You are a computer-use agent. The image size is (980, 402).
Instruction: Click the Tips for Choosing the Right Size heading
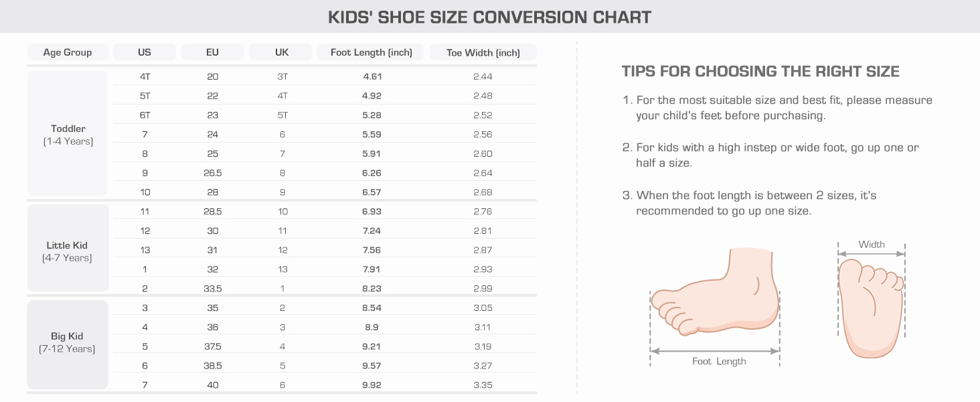tap(760, 72)
